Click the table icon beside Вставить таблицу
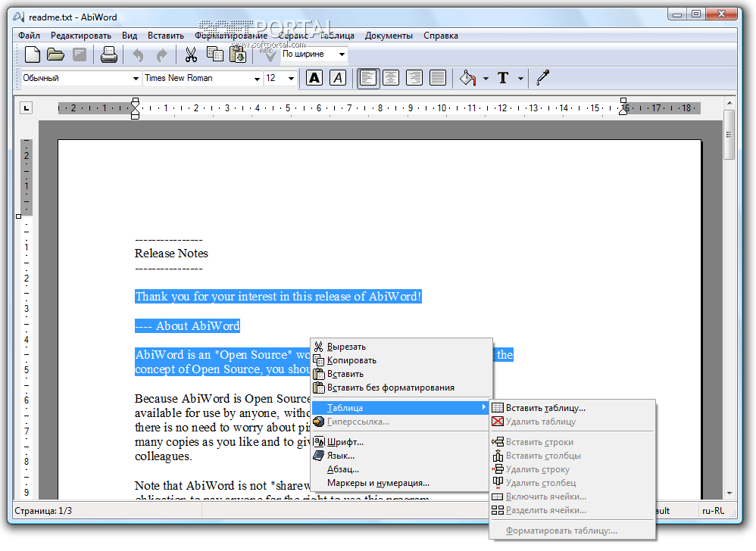756x551 pixels. pyautogui.click(x=498, y=408)
